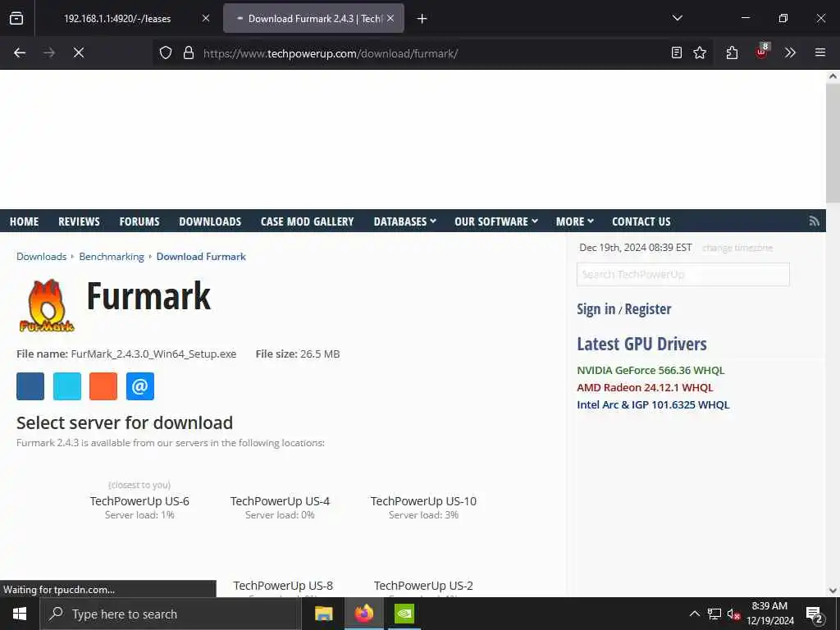
Task: Open the Windows Start menu
Action: 20,614
